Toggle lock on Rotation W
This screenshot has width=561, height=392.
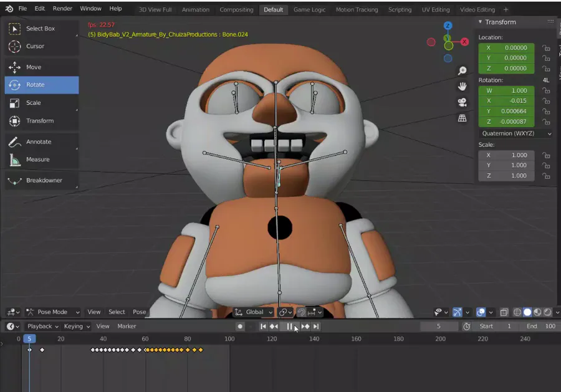pyautogui.click(x=546, y=91)
